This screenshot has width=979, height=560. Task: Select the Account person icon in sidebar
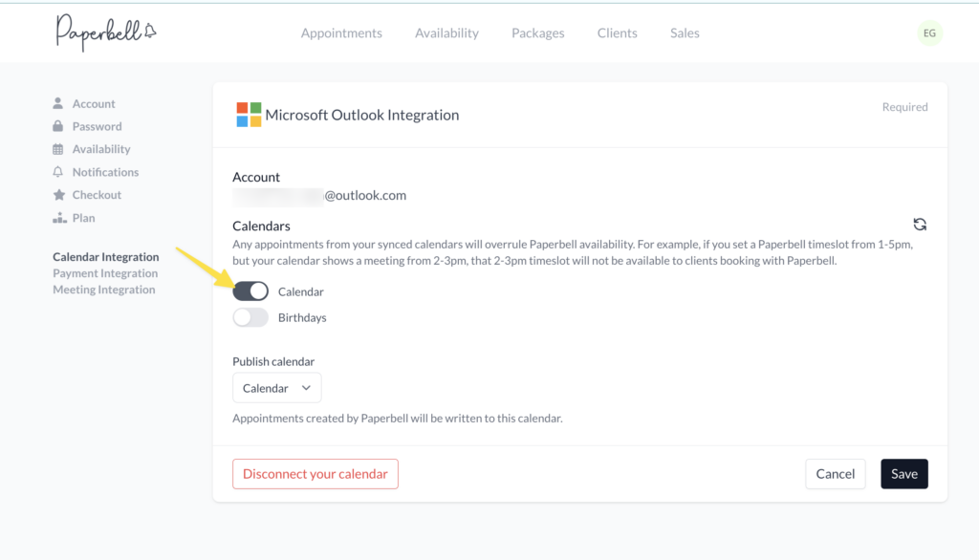[x=58, y=103]
